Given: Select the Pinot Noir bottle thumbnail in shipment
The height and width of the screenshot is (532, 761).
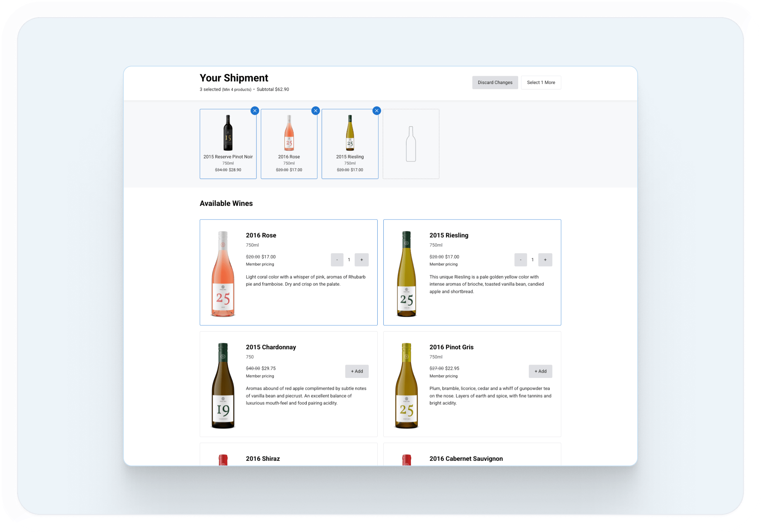Looking at the screenshot, I should pyautogui.click(x=228, y=133).
